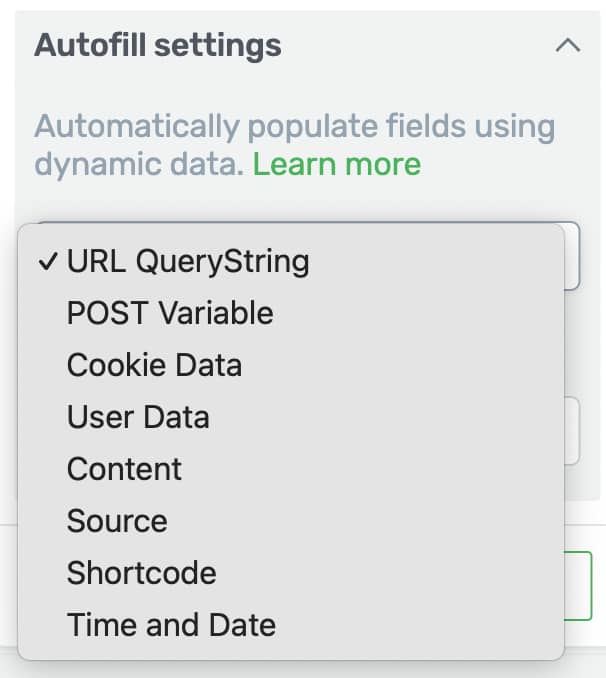Pick Cookie Data as autofill source
Screen dimensions: 606x678
291,365
